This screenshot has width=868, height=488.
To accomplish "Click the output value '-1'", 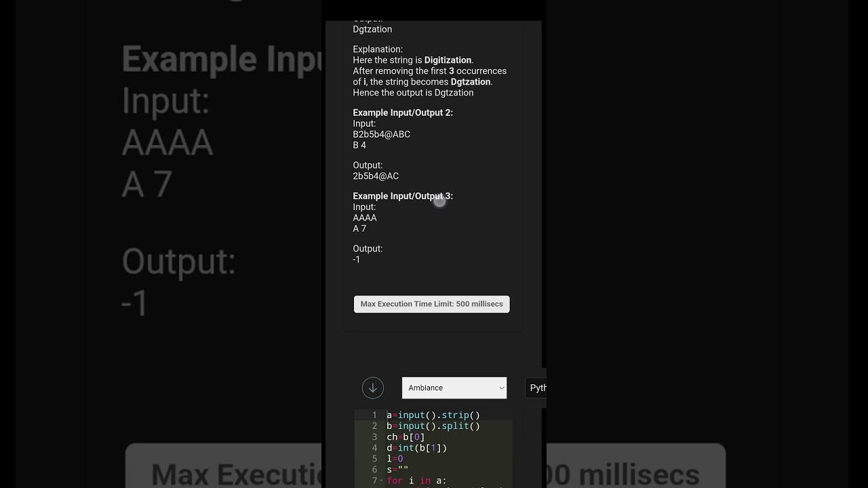I will coord(357,260).
